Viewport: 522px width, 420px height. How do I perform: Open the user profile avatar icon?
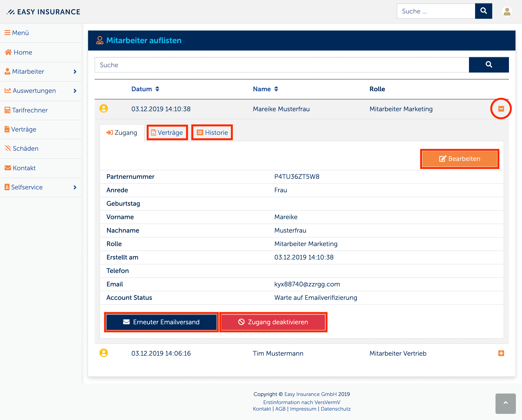tap(507, 11)
